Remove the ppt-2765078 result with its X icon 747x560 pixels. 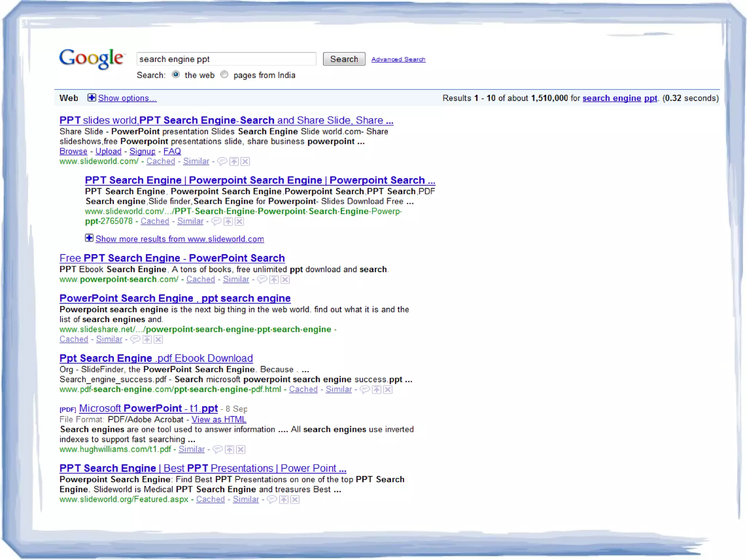(x=239, y=221)
